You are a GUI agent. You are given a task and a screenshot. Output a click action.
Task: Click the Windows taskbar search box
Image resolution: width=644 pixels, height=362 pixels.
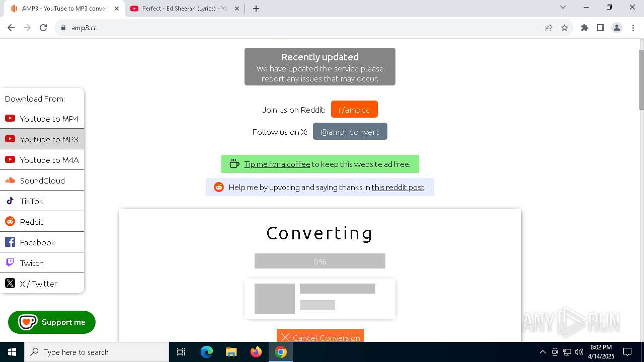click(x=97, y=352)
